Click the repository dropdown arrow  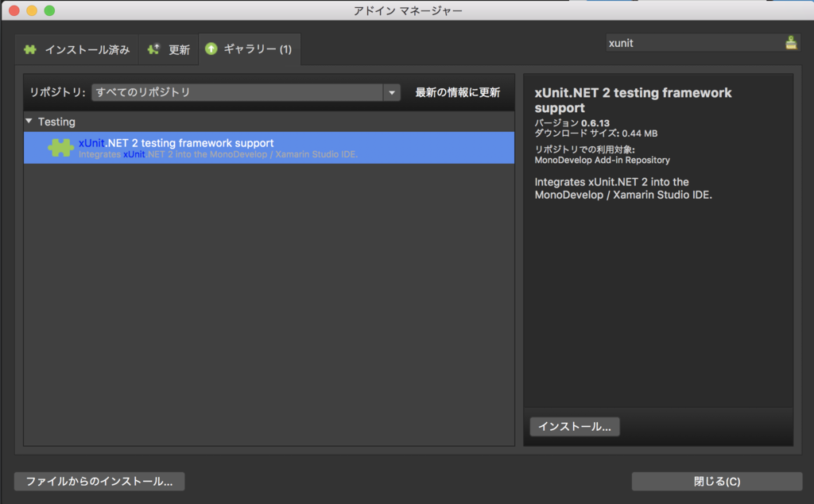(x=392, y=93)
